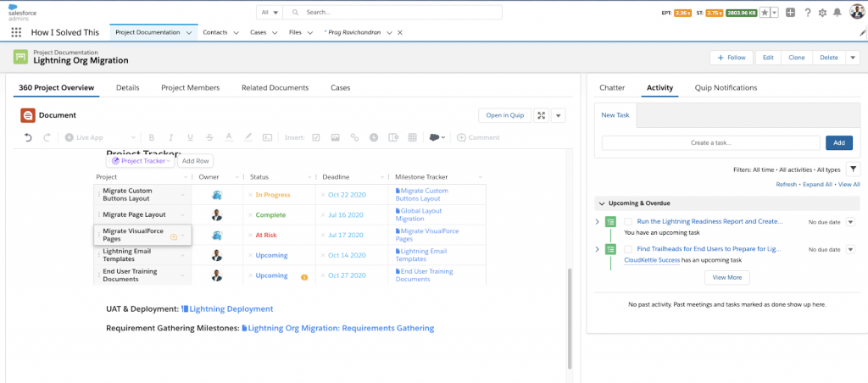Viewport: 868px width, 383px height.
Task: Collapse the Upcoming & Overdue section
Action: point(602,203)
